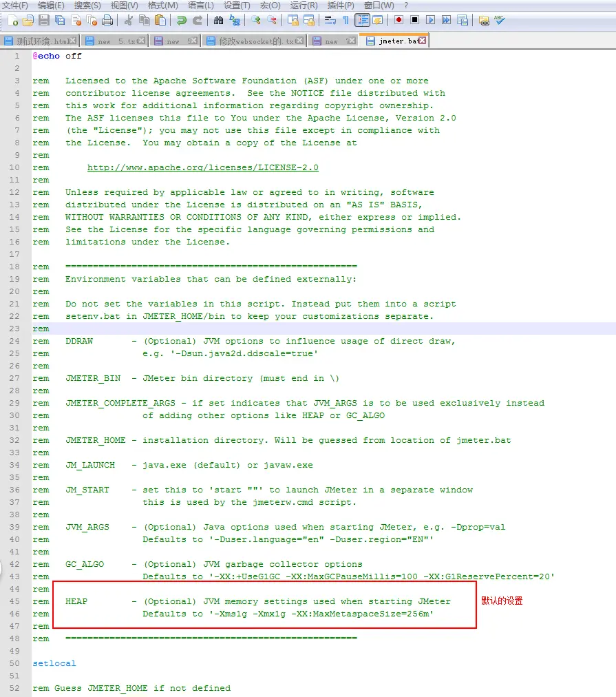The width and height of the screenshot is (616, 697).
Task: Switch to the 修改websocket的.txt tab
Action: click(x=255, y=41)
